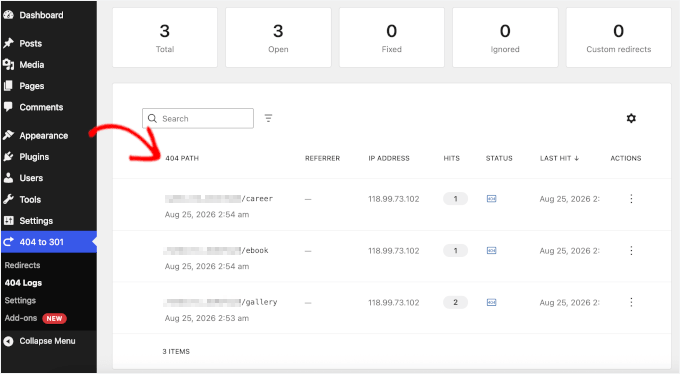Collapse the sidebar with Collapse Menu

pos(47,341)
